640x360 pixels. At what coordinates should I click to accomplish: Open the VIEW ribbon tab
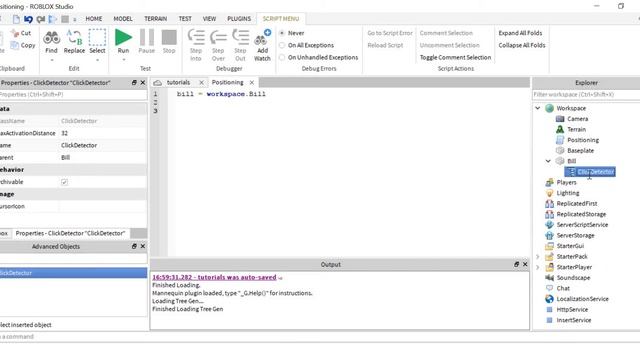click(x=209, y=19)
